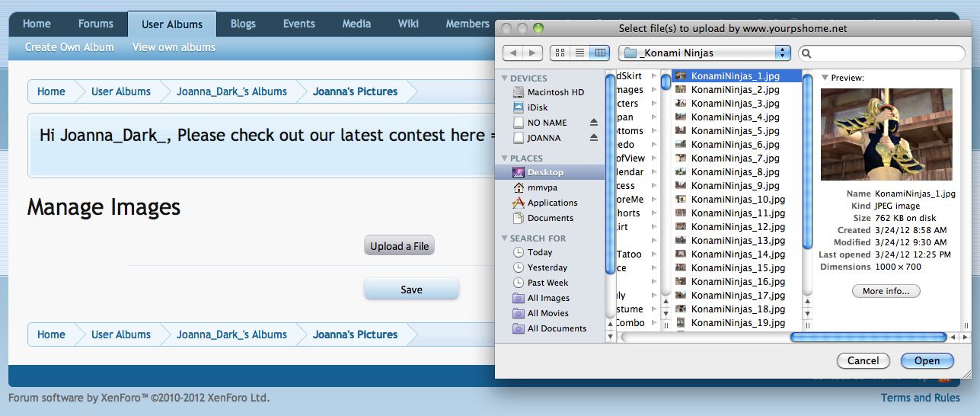
Task: Eject the JOANNA volume
Action: 594,138
